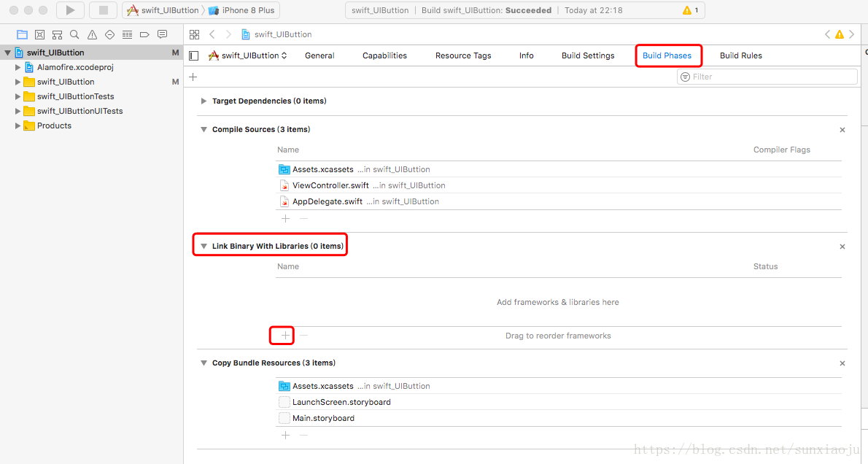The height and width of the screenshot is (464, 868).
Task: Delete the Compile Sources phase
Action: (x=842, y=130)
